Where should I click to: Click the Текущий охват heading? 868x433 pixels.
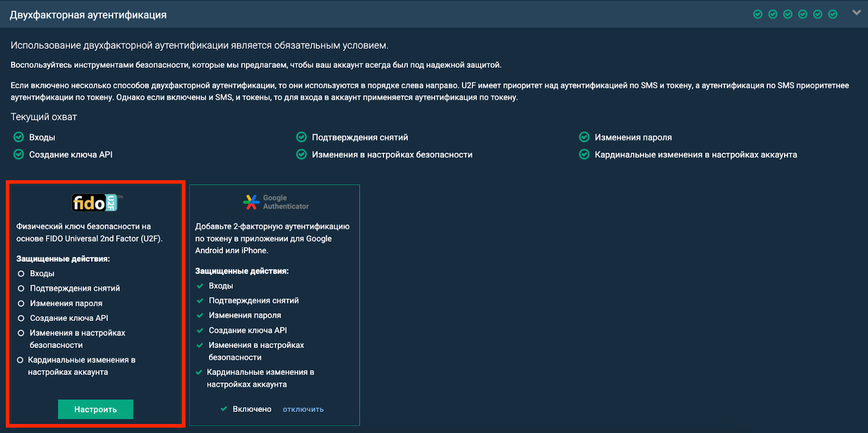point(44,117)
